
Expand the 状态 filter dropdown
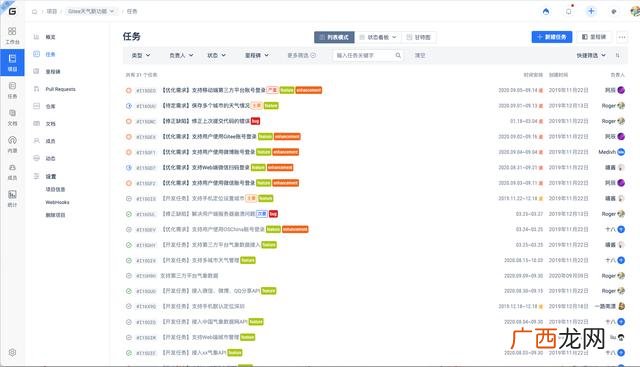216,55
